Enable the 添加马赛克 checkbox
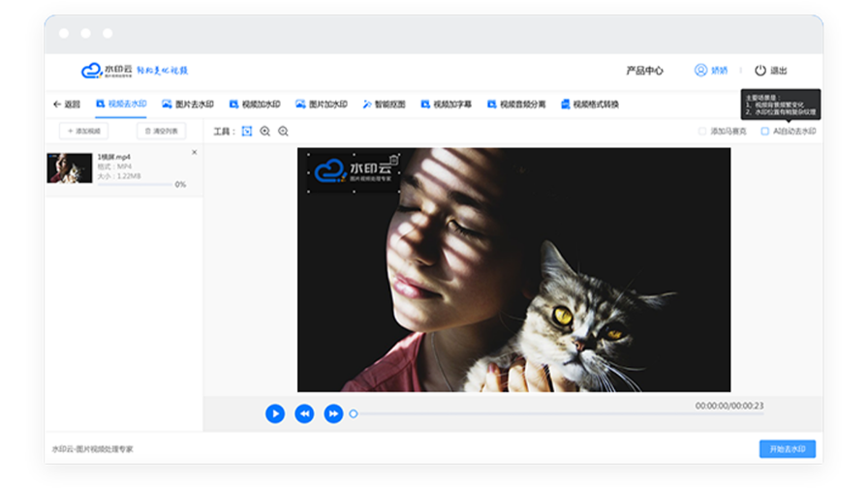868x488 pixels. click(702, 131)
